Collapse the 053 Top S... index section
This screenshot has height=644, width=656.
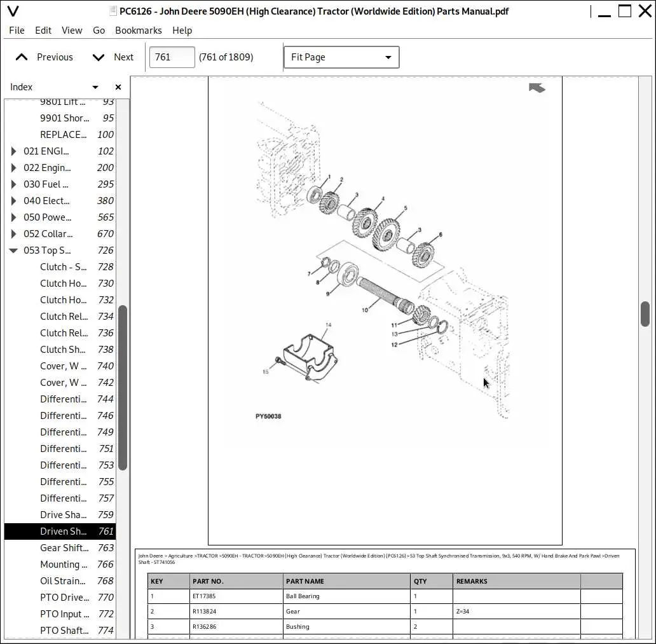[x=13, y=250]
